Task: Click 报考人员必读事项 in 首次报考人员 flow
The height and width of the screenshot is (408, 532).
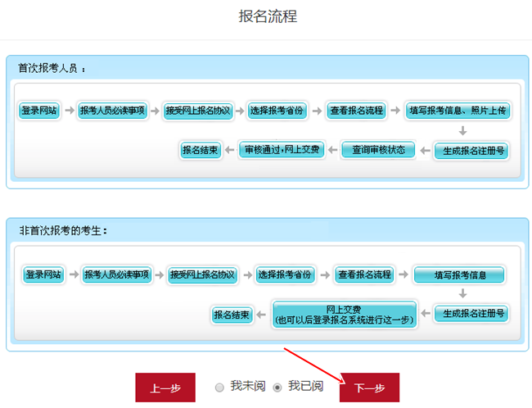Action: point(112,111)
